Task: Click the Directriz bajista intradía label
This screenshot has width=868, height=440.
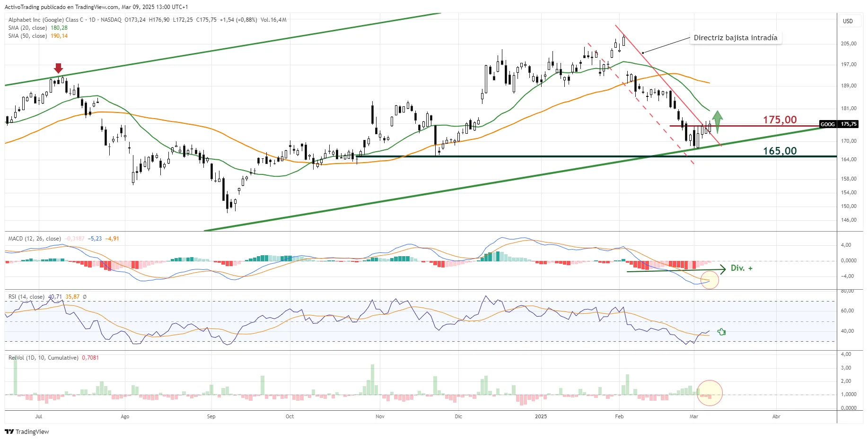Action: (735, 38)
